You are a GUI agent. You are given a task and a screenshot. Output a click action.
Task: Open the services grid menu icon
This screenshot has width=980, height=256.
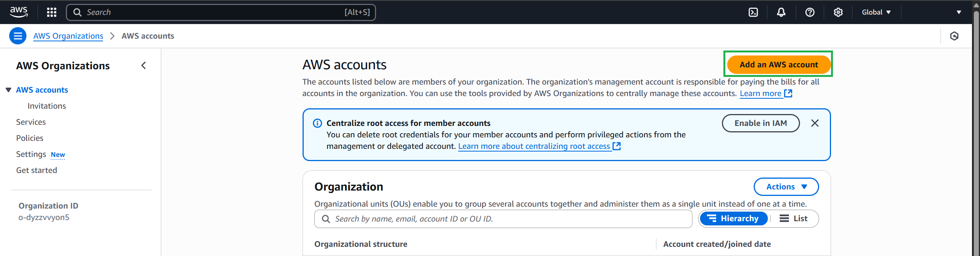[x=52, y=12]
